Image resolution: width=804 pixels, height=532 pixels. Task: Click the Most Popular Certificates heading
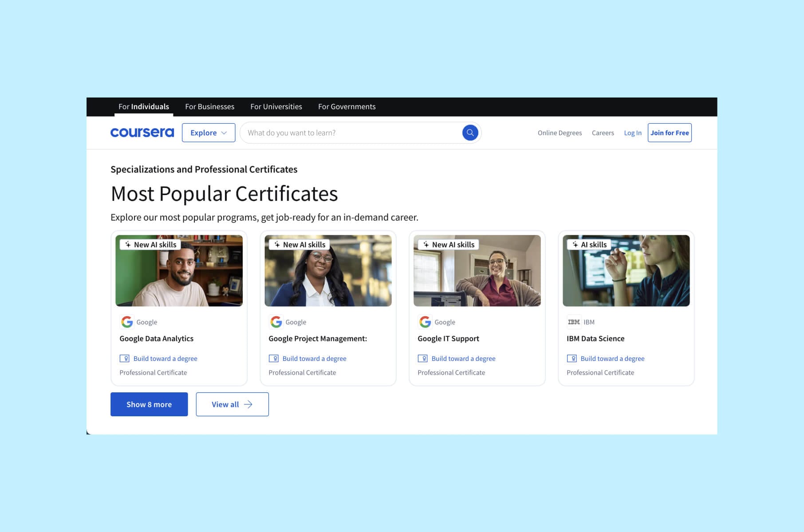click(x=224, y=194)
